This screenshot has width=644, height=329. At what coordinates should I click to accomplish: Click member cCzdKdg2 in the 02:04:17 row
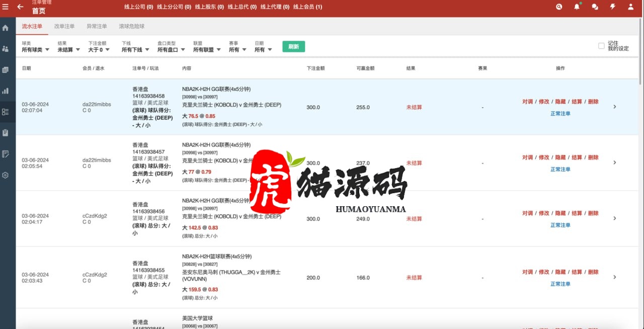coord(95,216)
